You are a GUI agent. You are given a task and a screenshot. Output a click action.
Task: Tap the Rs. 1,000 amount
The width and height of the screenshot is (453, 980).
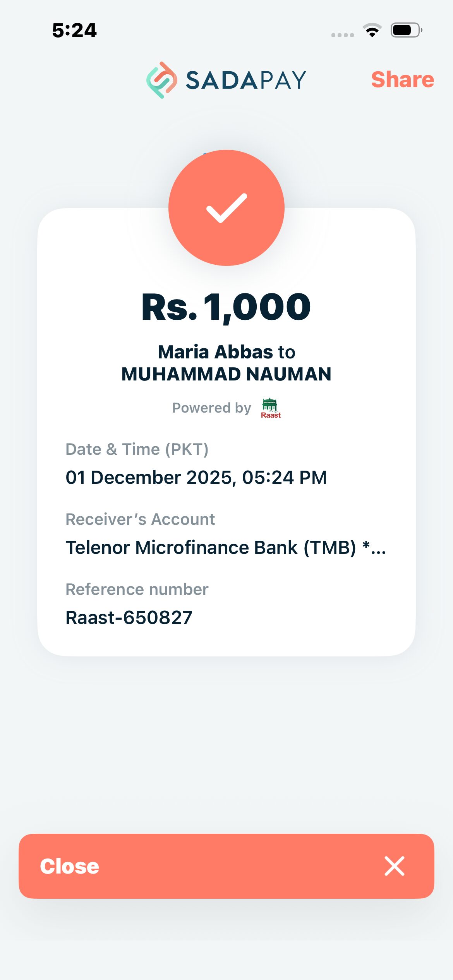coord(226,307)
